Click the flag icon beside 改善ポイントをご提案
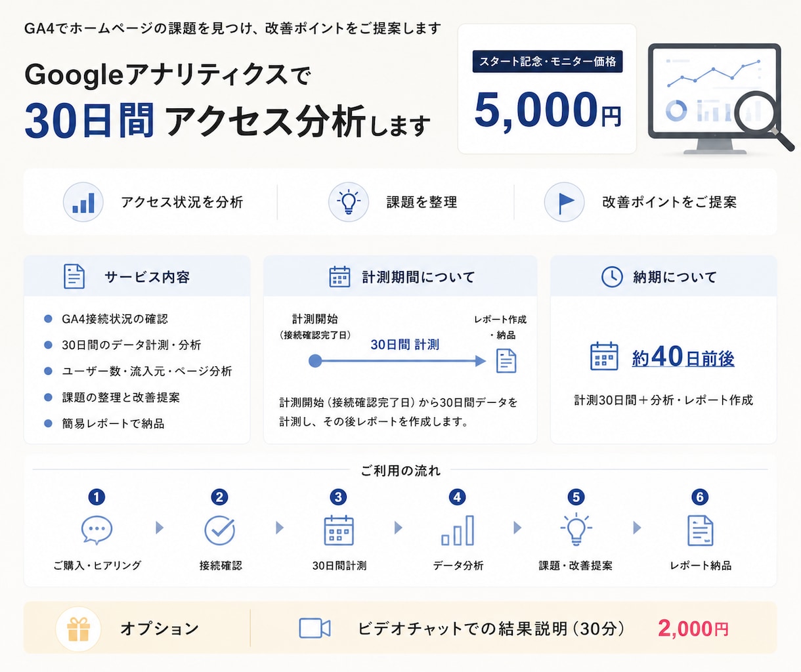This screenshot has width=801, height=672. coord(565,202)
